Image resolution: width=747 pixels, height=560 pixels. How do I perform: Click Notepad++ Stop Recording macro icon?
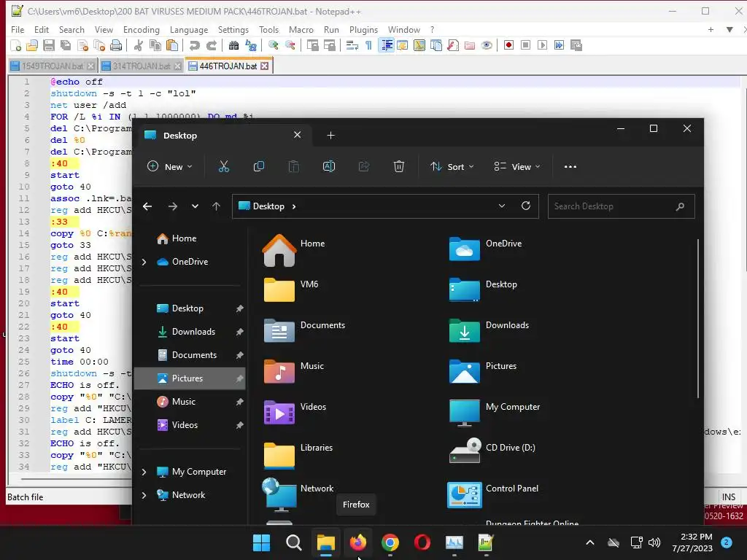pos(525,45)
